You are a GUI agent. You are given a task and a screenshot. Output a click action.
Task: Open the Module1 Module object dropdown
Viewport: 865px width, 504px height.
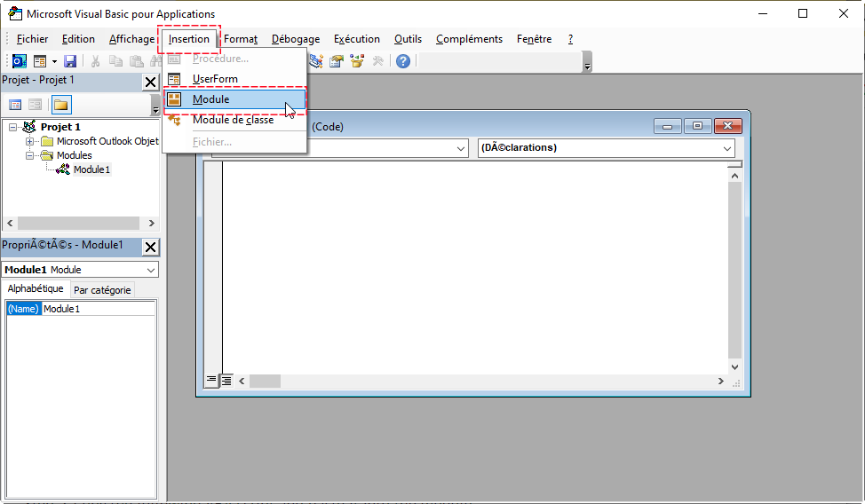151,270
